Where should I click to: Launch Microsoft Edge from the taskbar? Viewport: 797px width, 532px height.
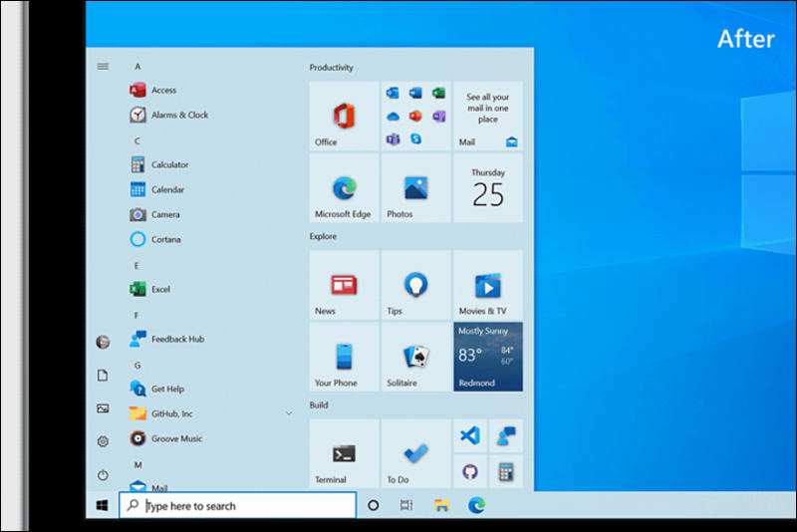(x=476, y=505)
